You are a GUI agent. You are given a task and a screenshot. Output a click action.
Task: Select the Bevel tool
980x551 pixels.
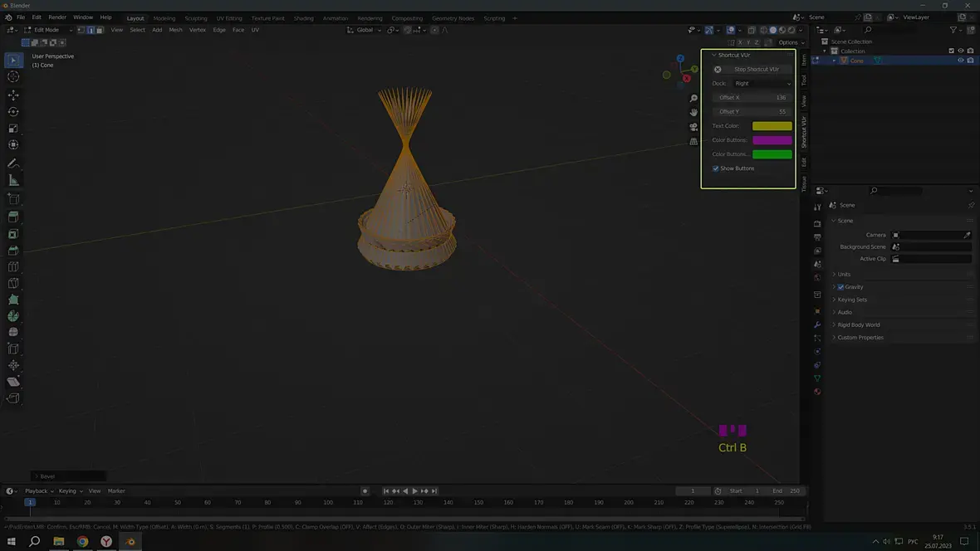pos(13,251)
